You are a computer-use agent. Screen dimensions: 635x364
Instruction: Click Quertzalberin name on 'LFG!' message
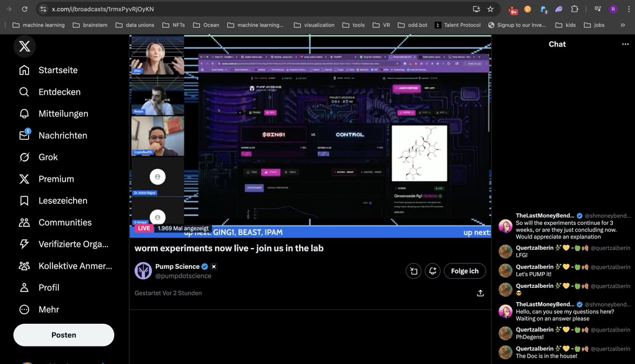coord(534,248)
